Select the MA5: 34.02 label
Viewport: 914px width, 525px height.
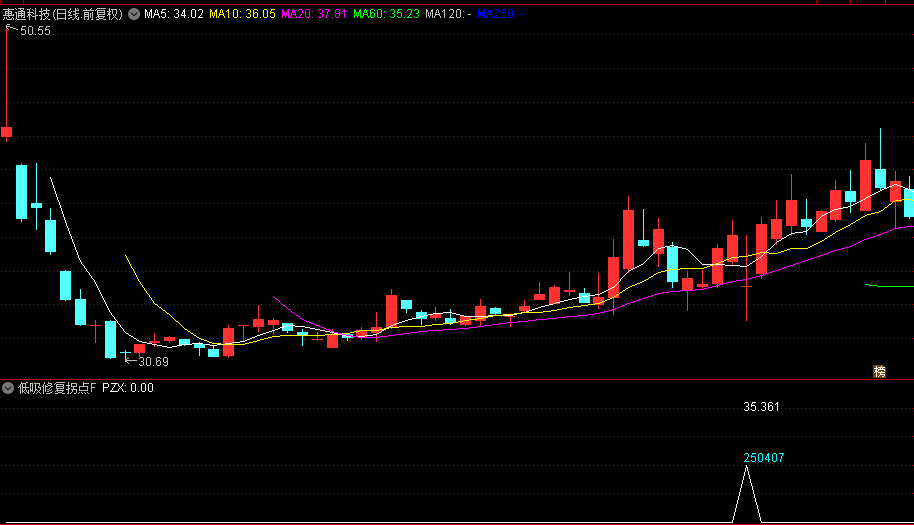pyautogui.click(x=174, y=14)
